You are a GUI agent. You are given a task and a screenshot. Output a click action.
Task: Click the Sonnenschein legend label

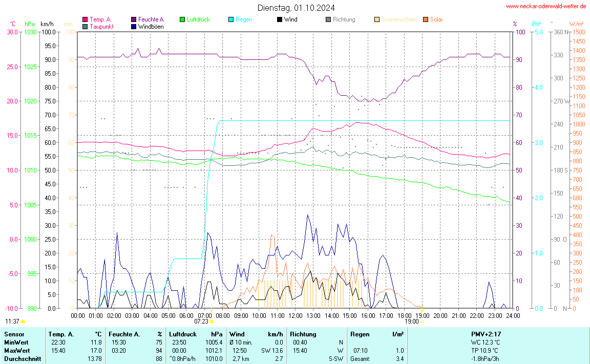(399, 19)
